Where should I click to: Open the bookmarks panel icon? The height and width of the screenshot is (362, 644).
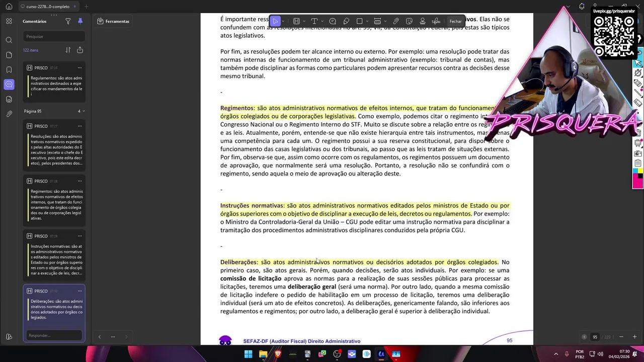tap(9, 69)
